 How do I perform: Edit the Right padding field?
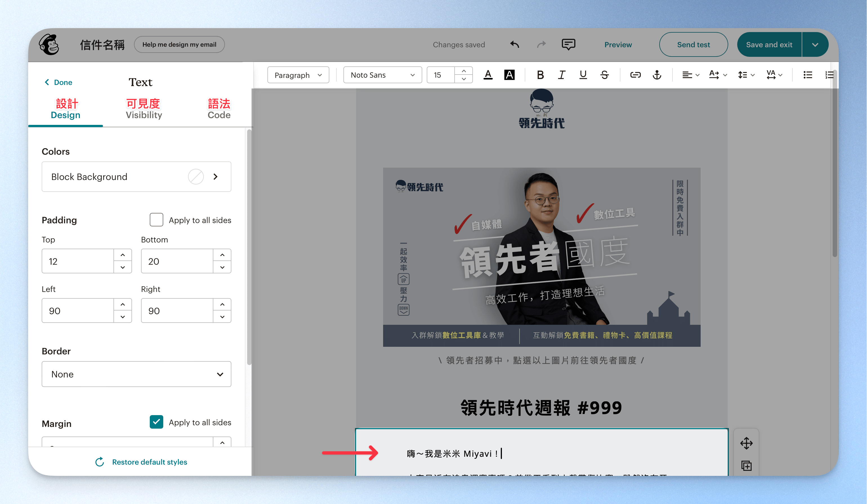(x=177, y=310)
